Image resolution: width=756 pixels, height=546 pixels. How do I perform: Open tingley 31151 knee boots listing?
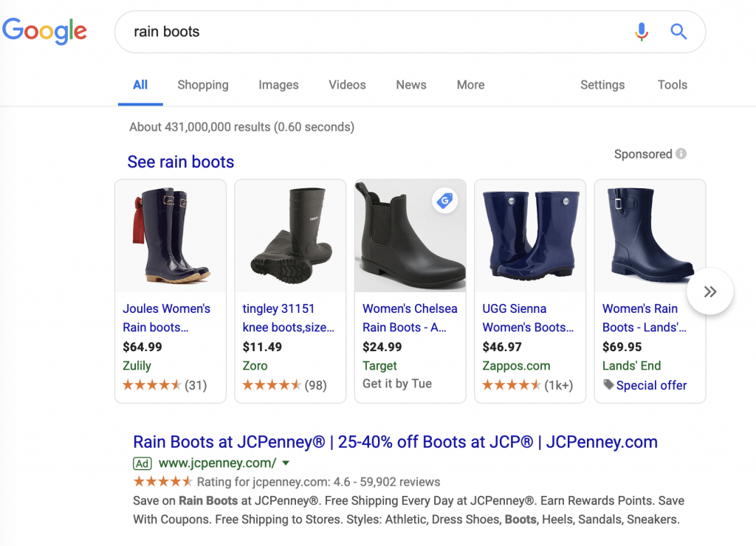(289, 318)
